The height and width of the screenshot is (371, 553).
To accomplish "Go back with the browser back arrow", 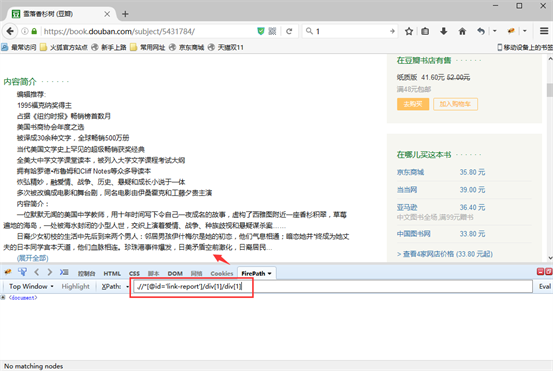I will click(x=10, y=31).
